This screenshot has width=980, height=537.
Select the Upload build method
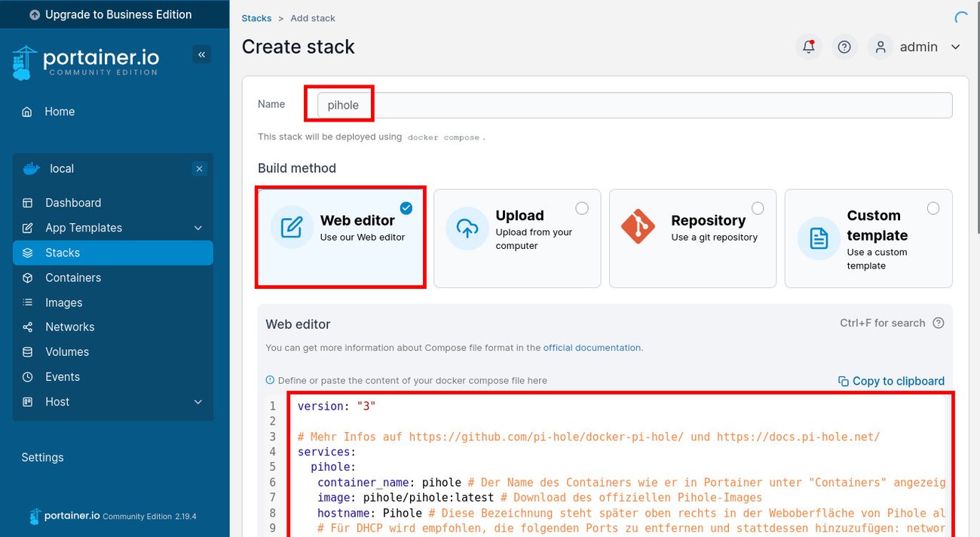[x=516, y=238]
